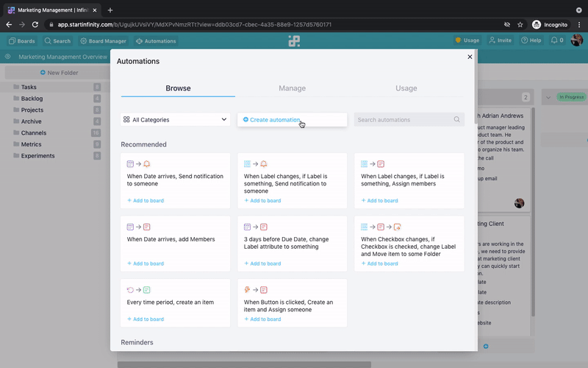Click Create automation button
Viewport: 588px width, 368px height.
[x=272, y=119]
